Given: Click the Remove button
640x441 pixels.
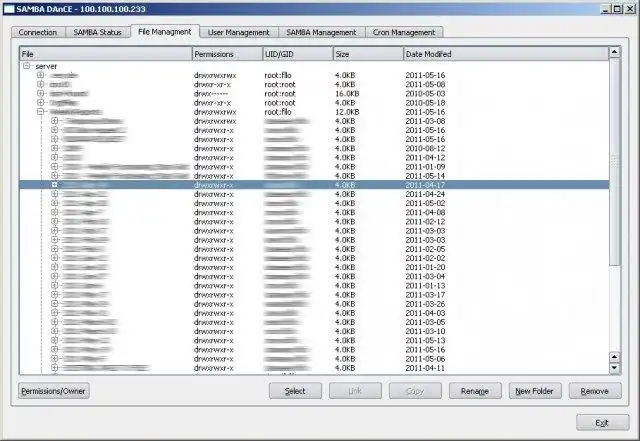Looking at the screenshot, I should [594, 391].
